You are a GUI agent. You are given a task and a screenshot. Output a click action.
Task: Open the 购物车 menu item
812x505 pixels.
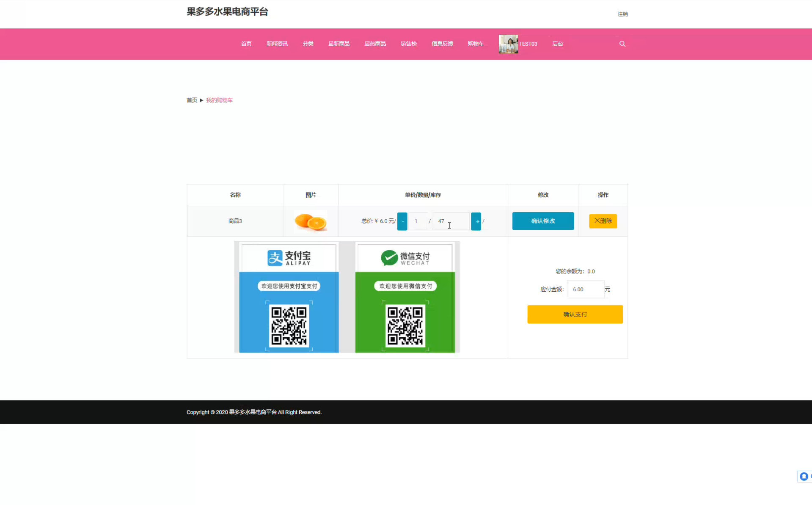pos(476,44)
